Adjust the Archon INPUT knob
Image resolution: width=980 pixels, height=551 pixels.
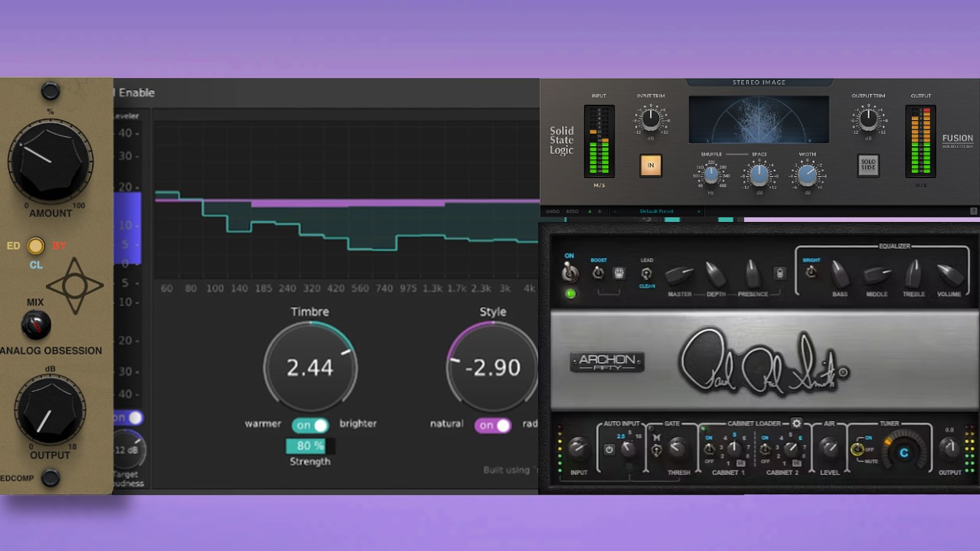click(578, 448)
